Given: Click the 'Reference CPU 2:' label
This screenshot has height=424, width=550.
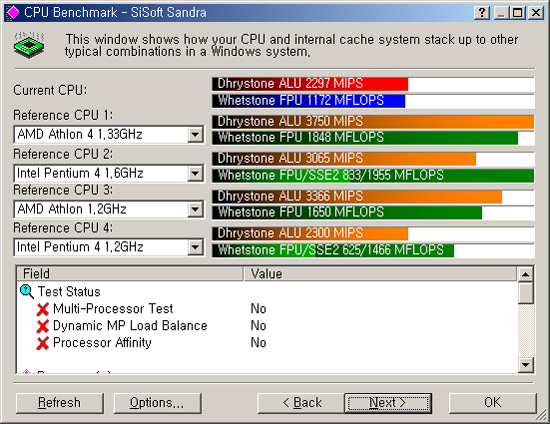Looking at the screenshot, I should point(63,154).
